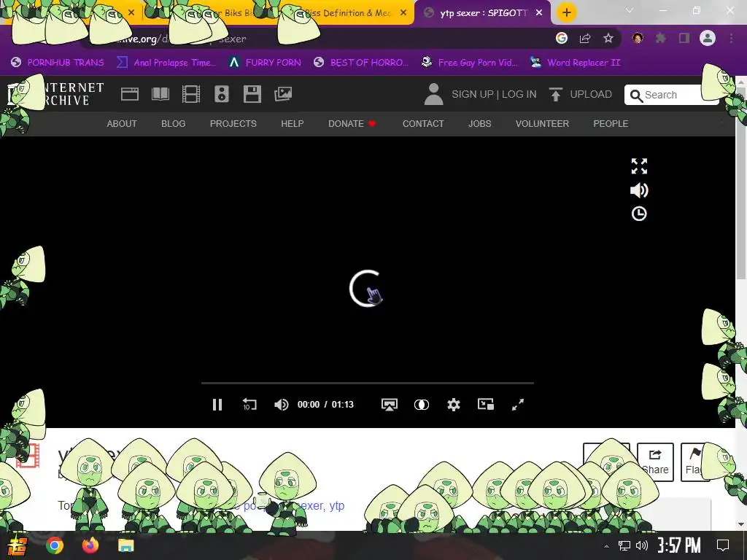The height and width of the screenshot is (560, 747).
Task: Click the Google icon in the address bar
Action: tap(562, 38)
